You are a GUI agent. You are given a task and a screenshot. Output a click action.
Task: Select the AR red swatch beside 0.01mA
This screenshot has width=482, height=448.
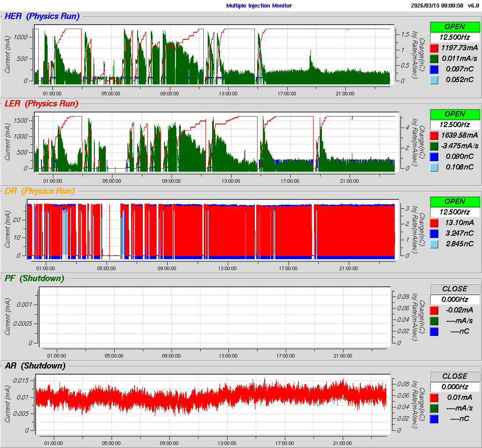434,397
